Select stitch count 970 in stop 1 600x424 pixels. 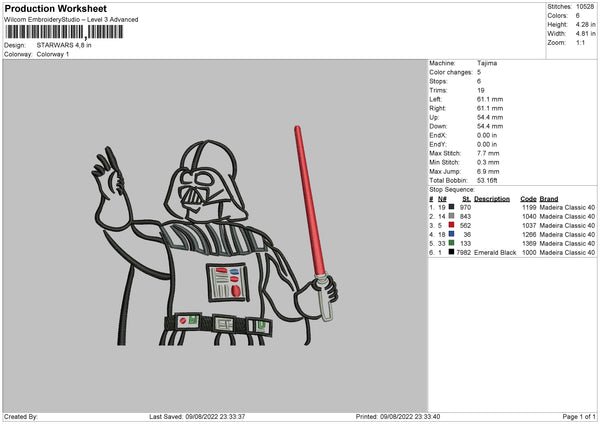[465, 207]
